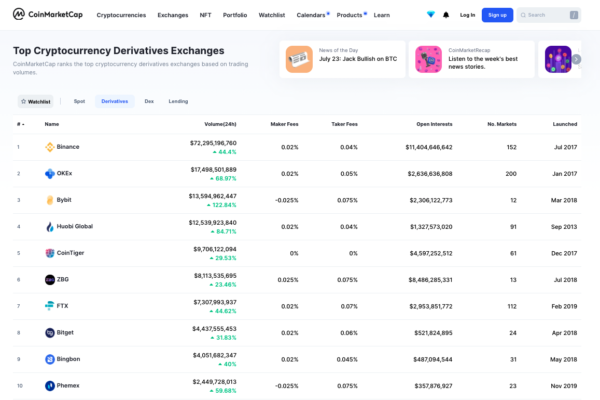
Task: Click the purple third news card thumbnail
Action: (558, 59)
